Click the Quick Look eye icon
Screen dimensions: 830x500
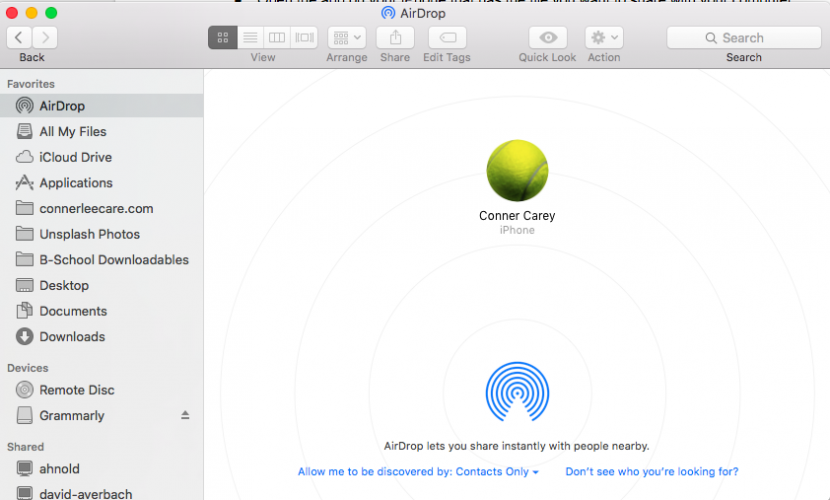pos(548,38)
